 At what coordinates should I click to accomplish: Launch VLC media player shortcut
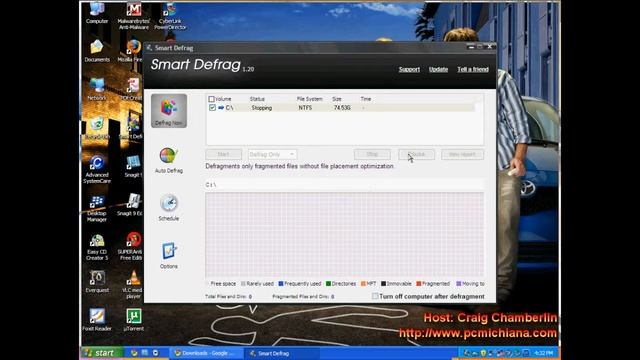coord(133,284)
